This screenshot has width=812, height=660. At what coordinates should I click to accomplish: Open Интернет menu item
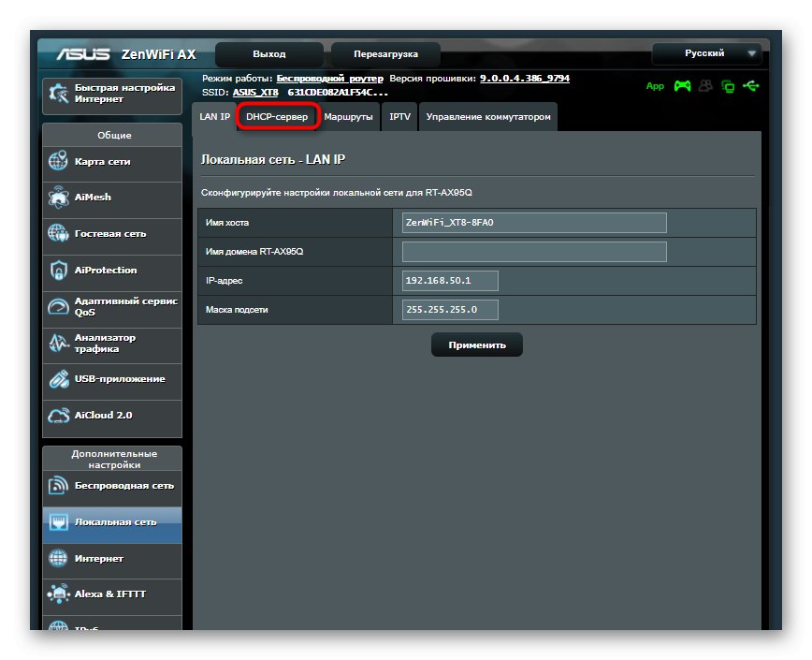click(112, 559)
